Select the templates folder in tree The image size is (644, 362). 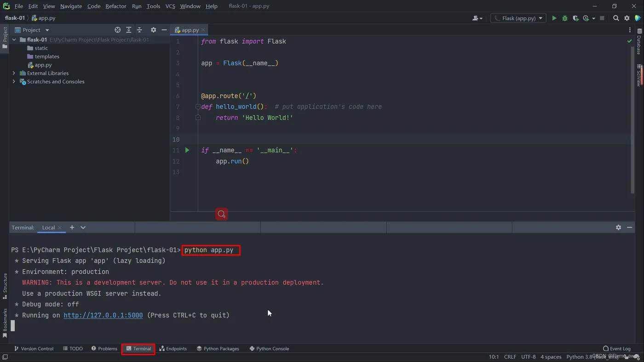[x=47, y=57]
